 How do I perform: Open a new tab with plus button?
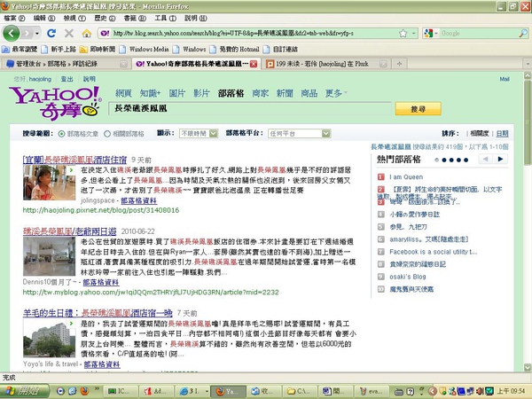399,64
